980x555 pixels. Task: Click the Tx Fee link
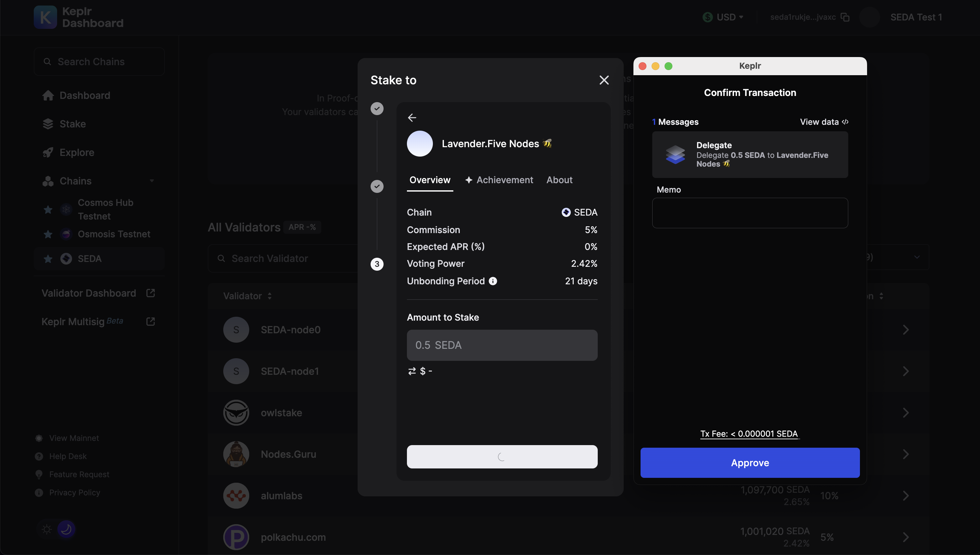(749, 434)
